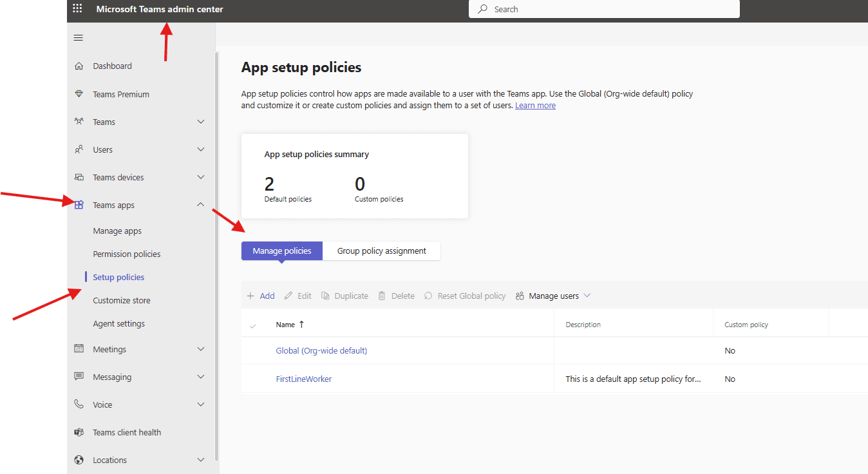The width and height of the screenshot is (868, 474).
Task: Select the Messaging chat icon
Action: pyautogui.click(x=79, y=376)
